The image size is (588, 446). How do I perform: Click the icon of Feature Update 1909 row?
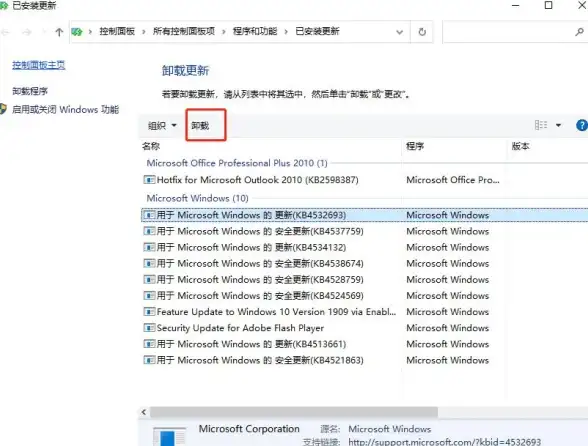coord(149,312)
